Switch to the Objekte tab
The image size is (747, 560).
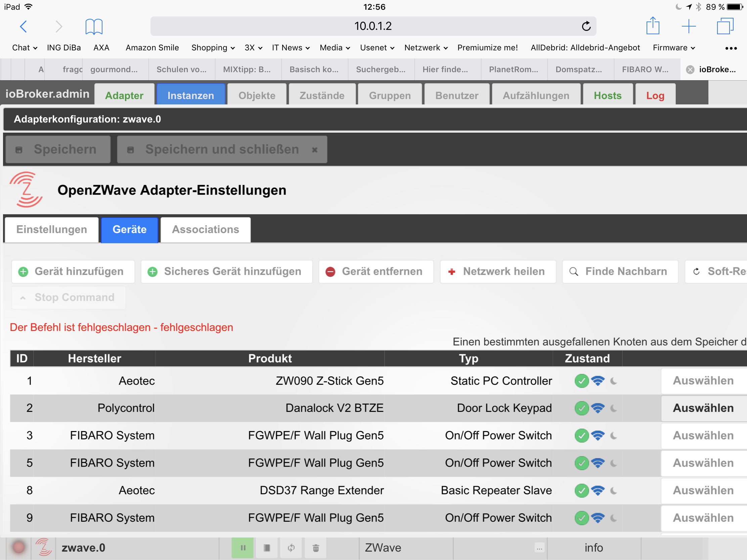point(257,95)
